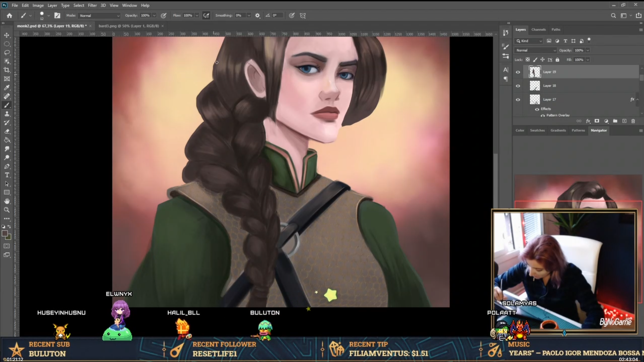Switch to the Swatches tab
The width and height of the screenshot is (644, 362).
click(x=537, y=130)
